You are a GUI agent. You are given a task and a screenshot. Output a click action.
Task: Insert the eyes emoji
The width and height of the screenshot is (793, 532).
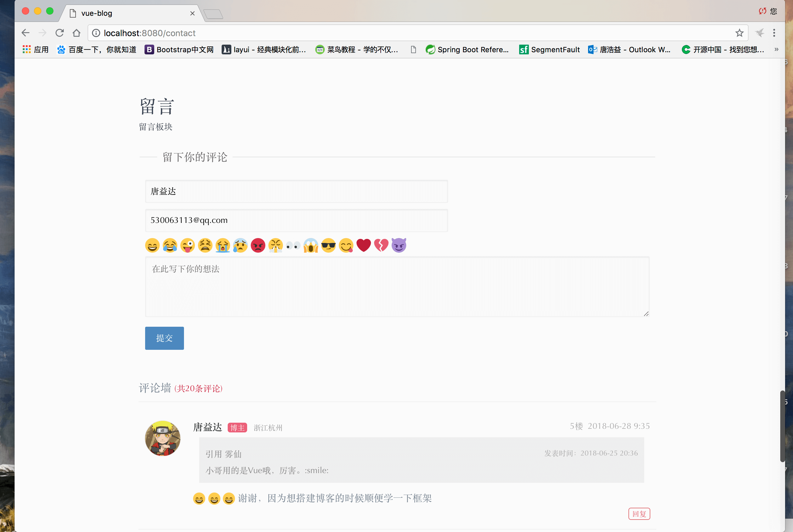[x=293, y=245]
